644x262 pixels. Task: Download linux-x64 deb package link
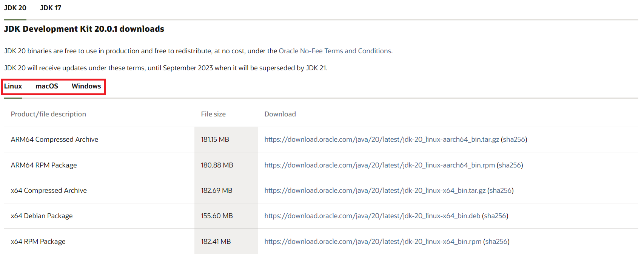(372, 216)
